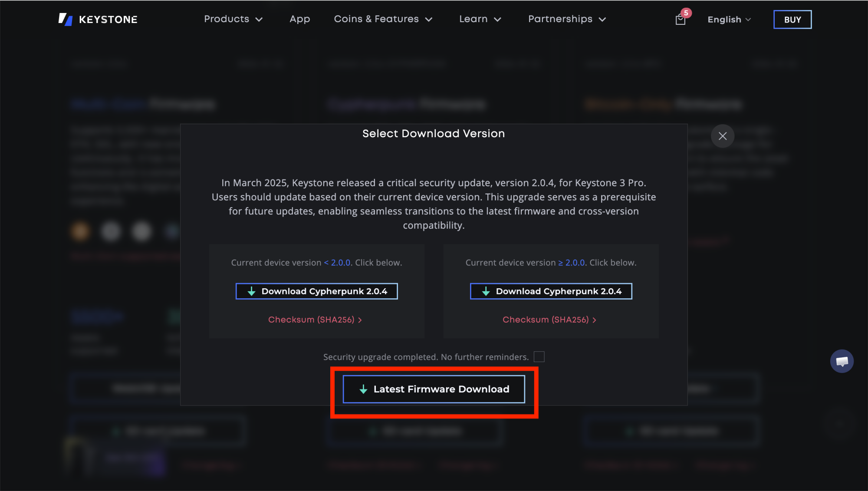Click the BUY button

(792, 20)
